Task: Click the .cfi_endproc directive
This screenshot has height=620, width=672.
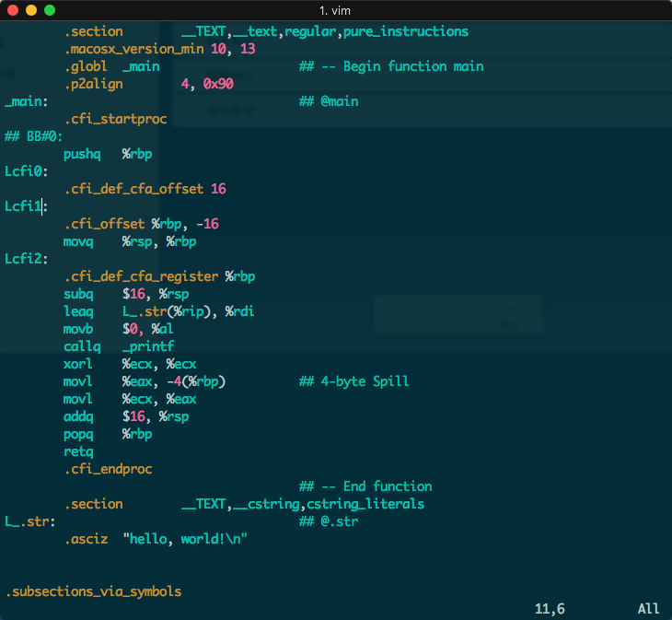Action: coord(108,469)
